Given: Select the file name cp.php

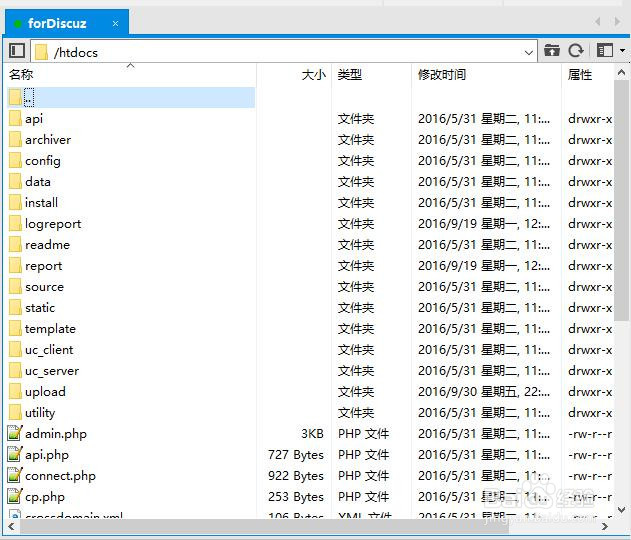Looking at the screenshot, I should (45, 497).
